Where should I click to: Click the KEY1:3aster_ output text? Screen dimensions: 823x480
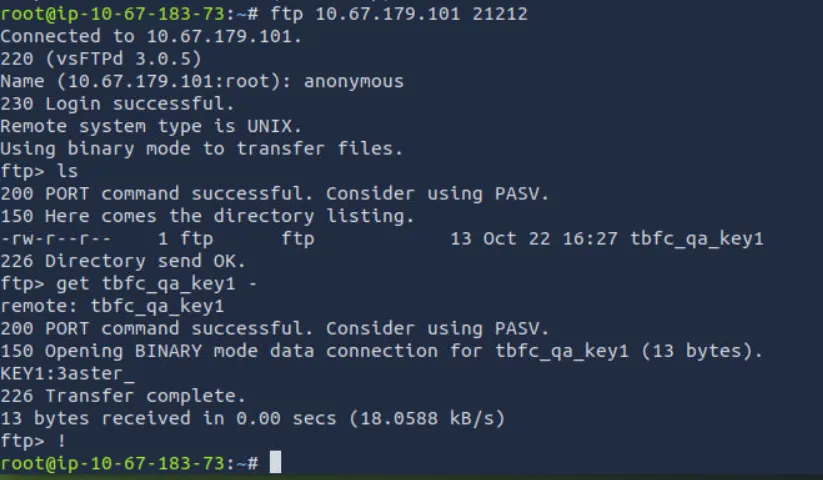click(x=68, y=374)
